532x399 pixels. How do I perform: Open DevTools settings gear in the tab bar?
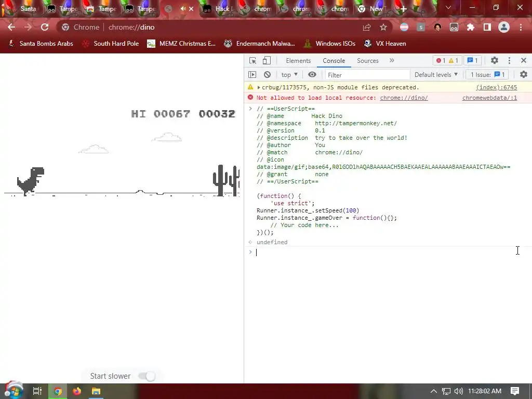pyautogui.click(x=495, y=60)
